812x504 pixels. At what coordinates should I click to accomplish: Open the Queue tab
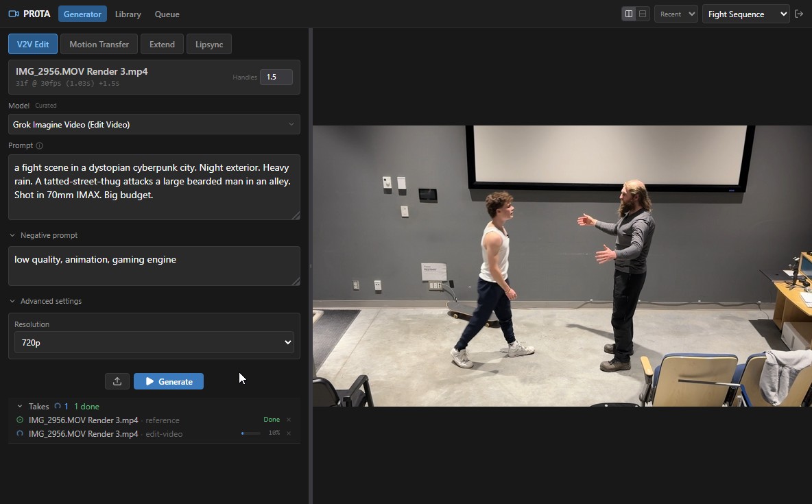167,14
